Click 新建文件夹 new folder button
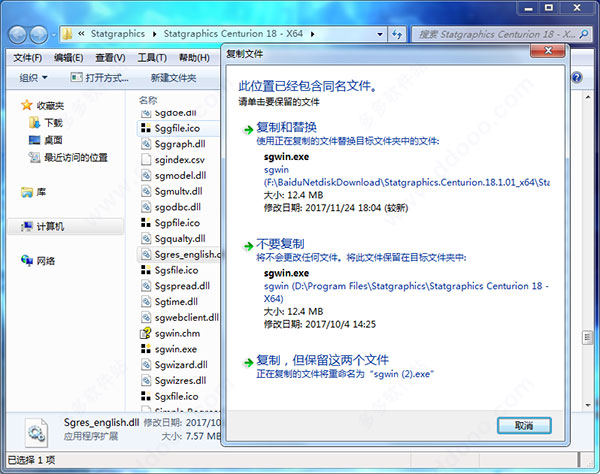 (173, 78)
